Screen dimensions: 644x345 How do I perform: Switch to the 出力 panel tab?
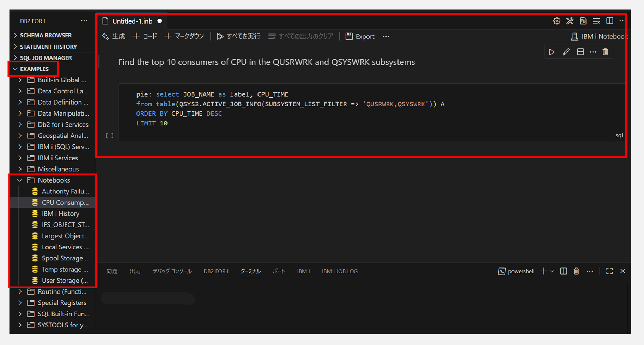click(x=135, y=271)
